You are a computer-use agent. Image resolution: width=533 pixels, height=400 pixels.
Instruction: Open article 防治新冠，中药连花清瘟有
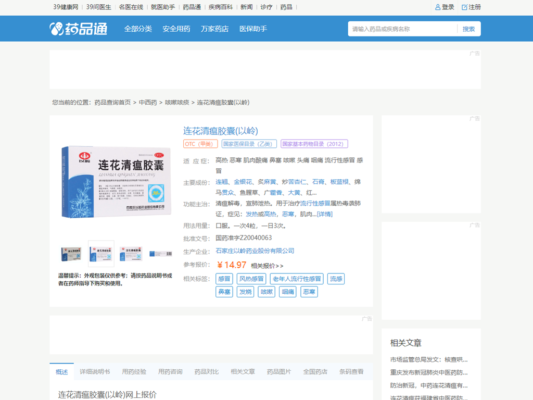(x=429, y=385)
